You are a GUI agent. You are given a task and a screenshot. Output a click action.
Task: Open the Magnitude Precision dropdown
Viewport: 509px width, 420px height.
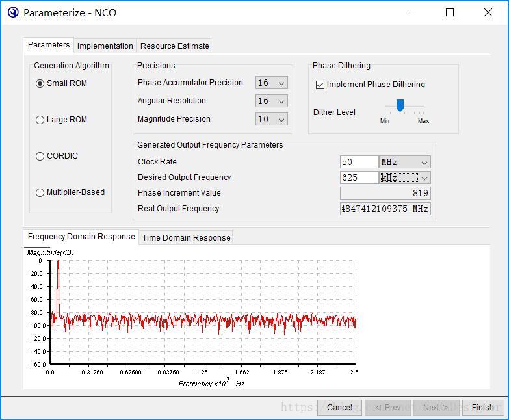click(271, 119)
